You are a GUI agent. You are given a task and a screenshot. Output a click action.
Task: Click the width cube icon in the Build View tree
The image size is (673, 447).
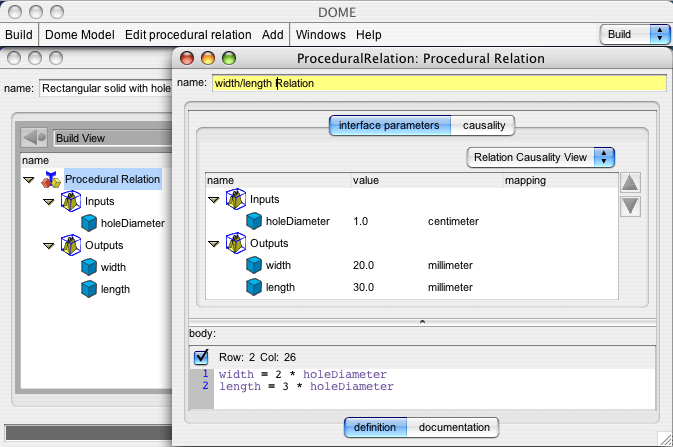[x=89, y=267]
